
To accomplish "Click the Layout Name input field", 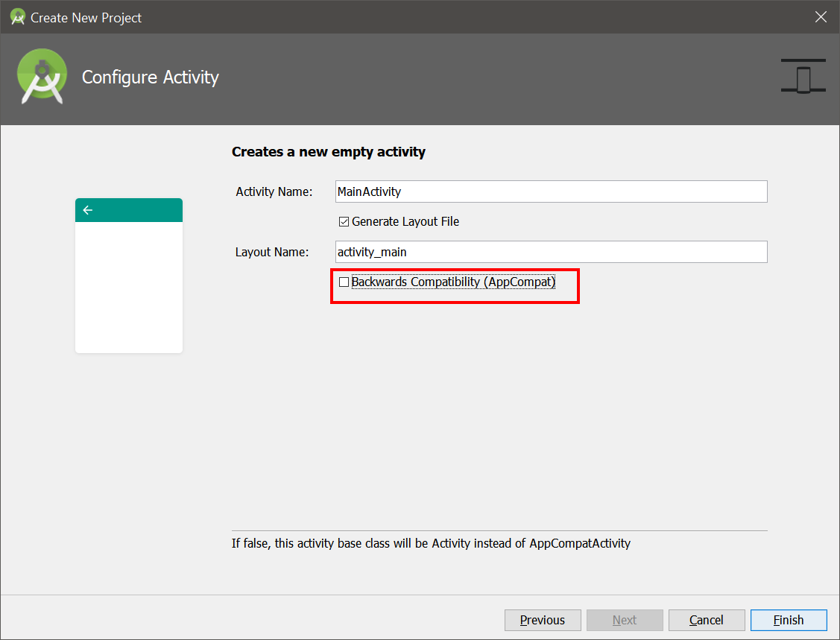I will tap(552, 252).
